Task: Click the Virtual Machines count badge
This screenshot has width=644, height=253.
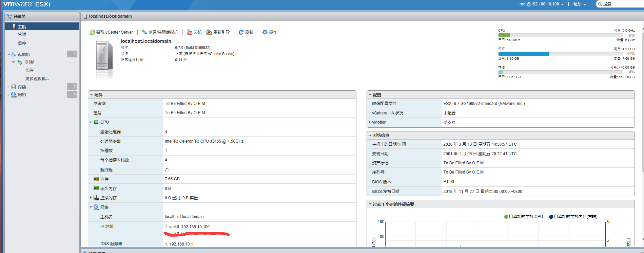Action: (x=72, y=54)
